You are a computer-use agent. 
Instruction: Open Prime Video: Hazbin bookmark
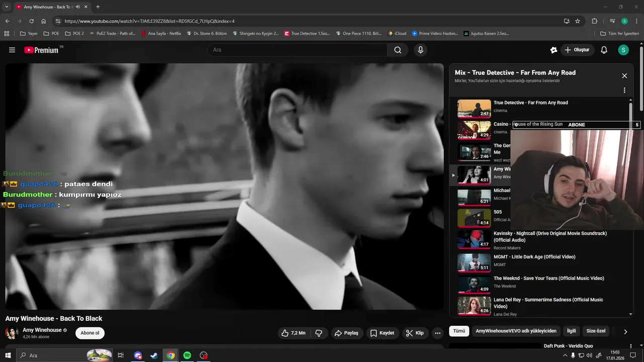click(435, 34)
